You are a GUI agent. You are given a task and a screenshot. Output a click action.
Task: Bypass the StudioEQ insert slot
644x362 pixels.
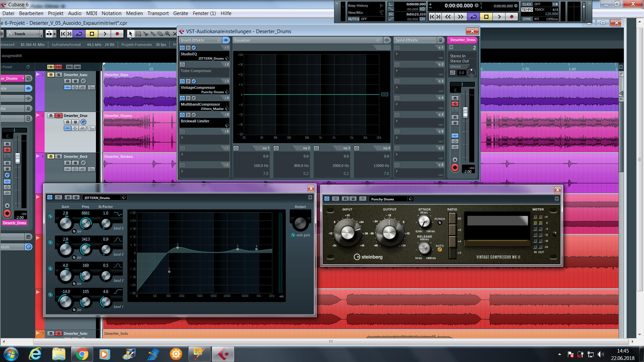pyautogui.click(x=188, y=48)
